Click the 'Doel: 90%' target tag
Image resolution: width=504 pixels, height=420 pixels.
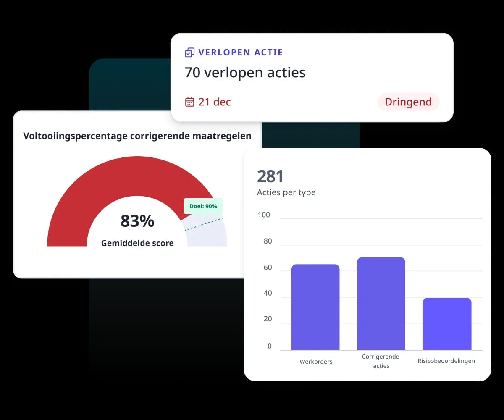point(203,206)
